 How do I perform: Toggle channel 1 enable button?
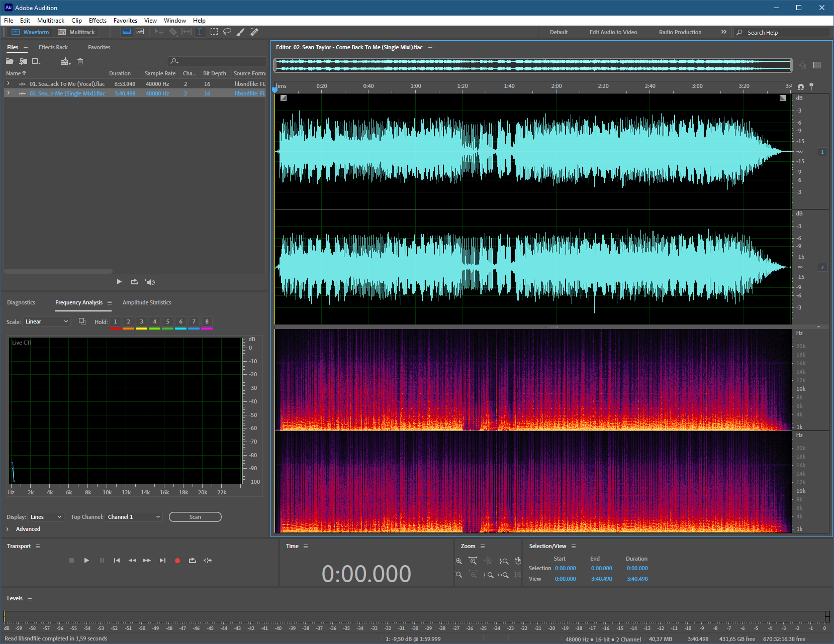822,152
